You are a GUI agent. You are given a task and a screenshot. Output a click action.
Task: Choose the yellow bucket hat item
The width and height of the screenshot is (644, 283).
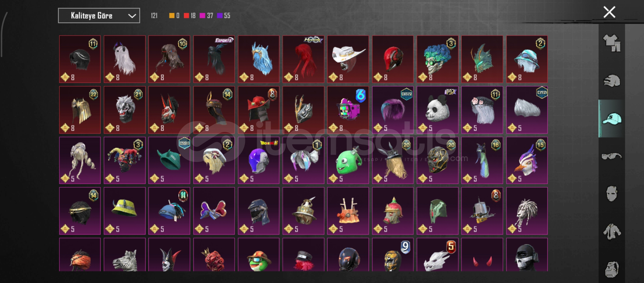pos(125,211)
